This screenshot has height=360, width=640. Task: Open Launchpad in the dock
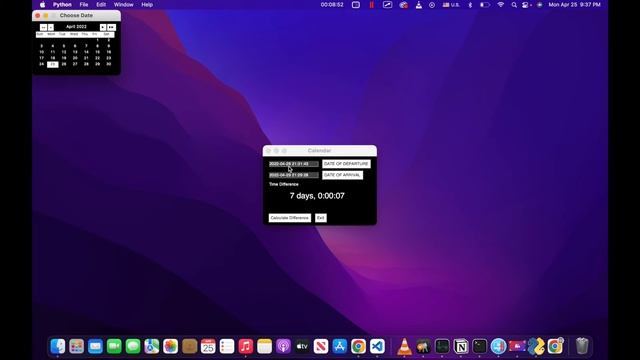tap(76, 346)
